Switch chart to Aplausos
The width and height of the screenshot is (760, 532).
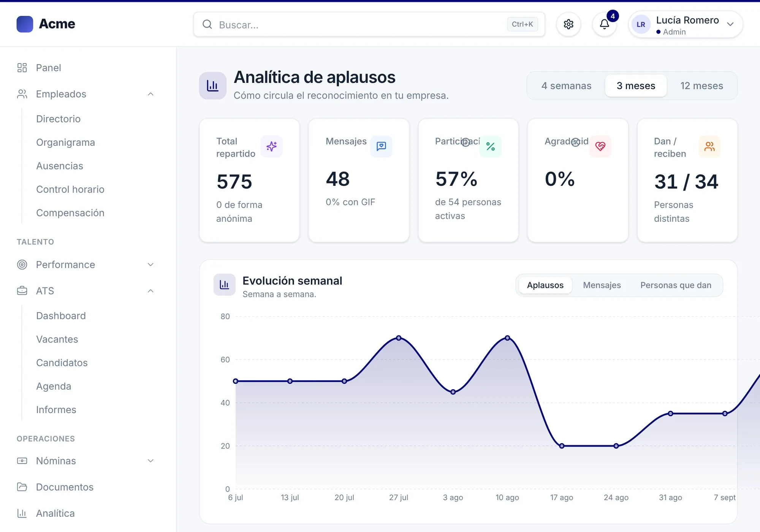tap(545, 285)
